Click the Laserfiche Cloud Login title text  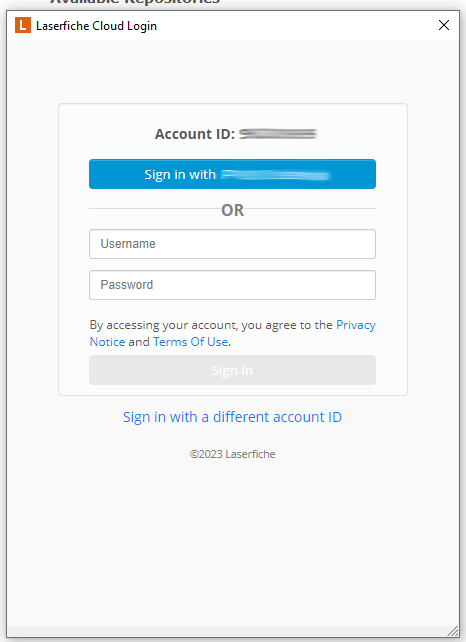pos(97,26)
